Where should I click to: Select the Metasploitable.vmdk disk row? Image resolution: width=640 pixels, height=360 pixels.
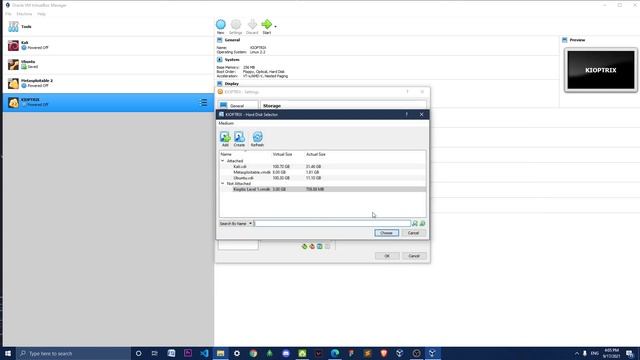click(x=322, y=172)
